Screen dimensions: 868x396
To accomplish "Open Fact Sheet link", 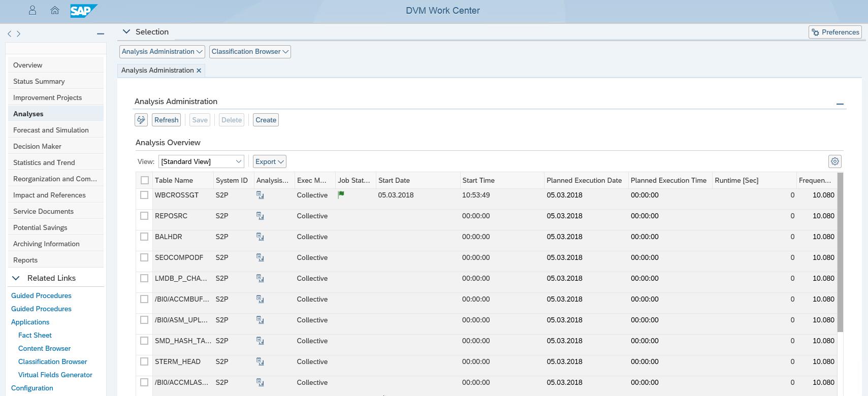I will click(x=35, y=335).
